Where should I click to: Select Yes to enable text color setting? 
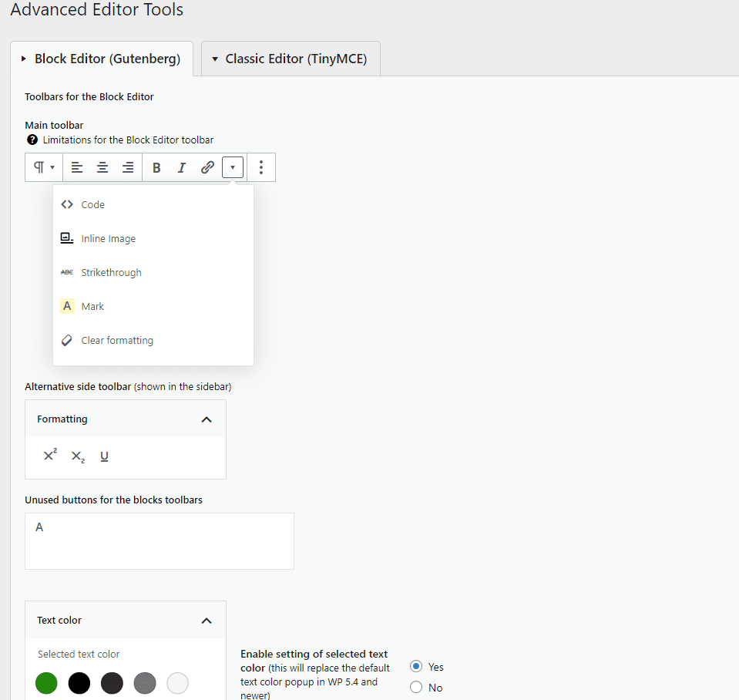click(x=415, y=666)
